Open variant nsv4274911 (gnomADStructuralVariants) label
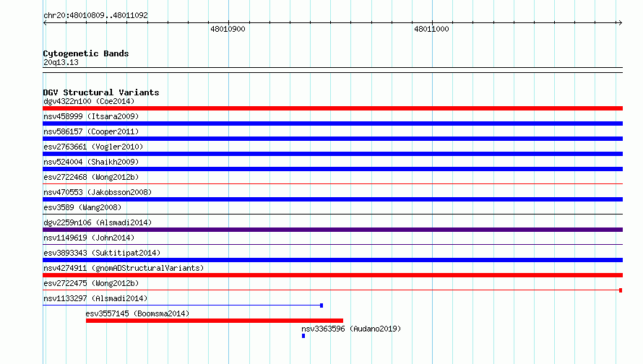The height and width of the screenshot is (364, 643). point(124,268)
